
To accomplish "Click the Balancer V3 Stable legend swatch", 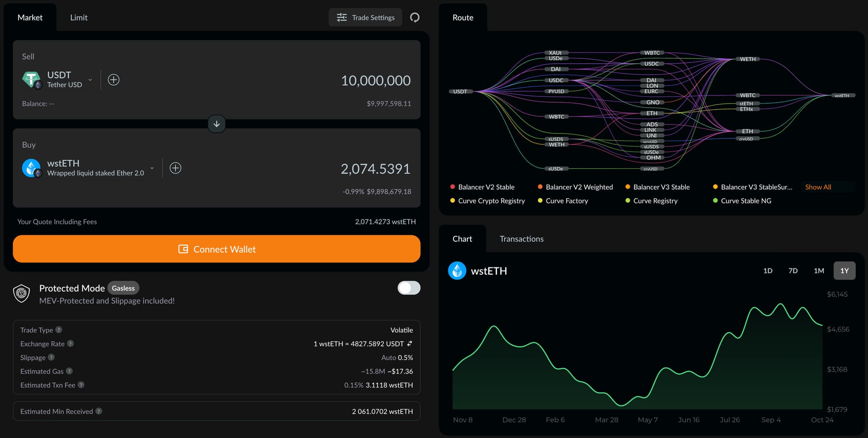I will click(x=627, y=187).
